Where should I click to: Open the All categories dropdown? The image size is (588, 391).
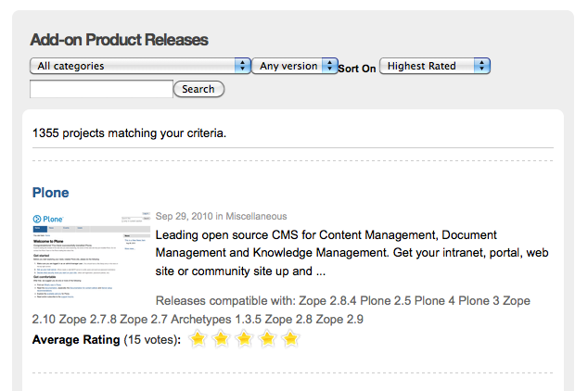140,66
